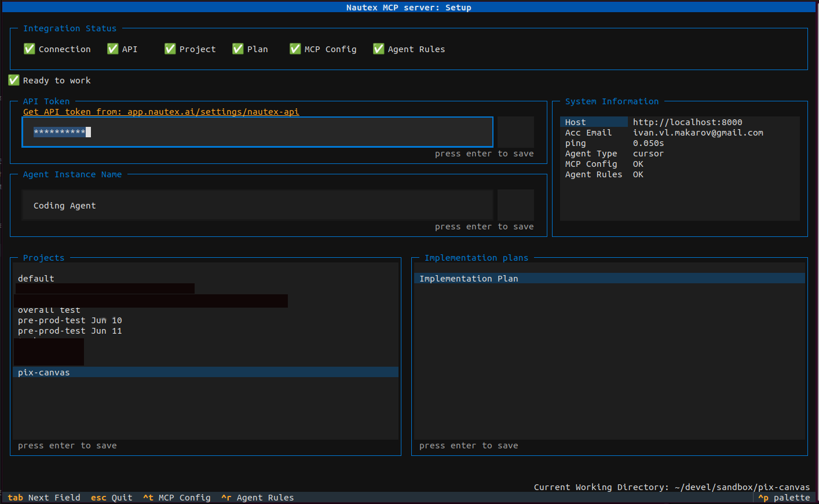Viewport: 819px width, 504px height.
Task: Click the Agent Rules status checkmark
Action: pyautogui.click(x=379, y=49)
